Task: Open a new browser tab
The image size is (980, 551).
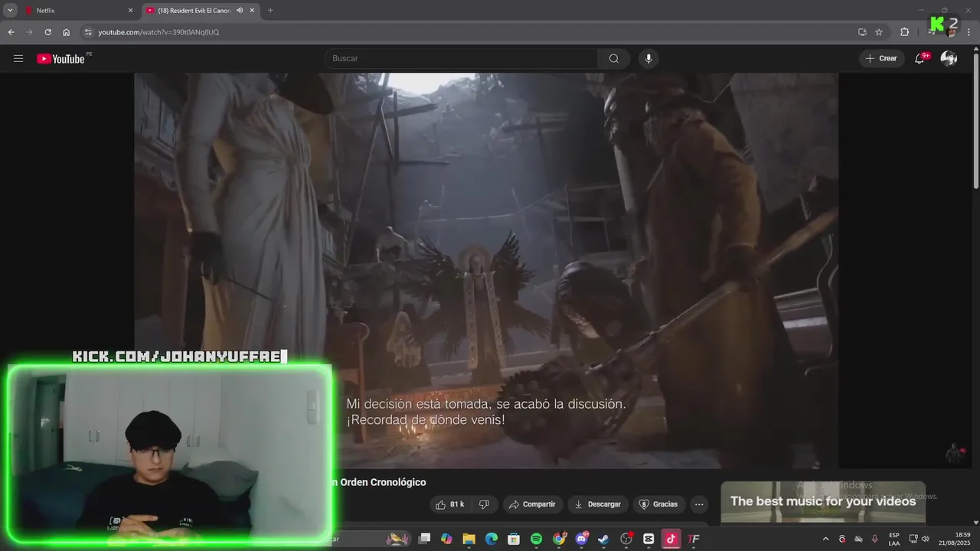Action: (270, 11)
